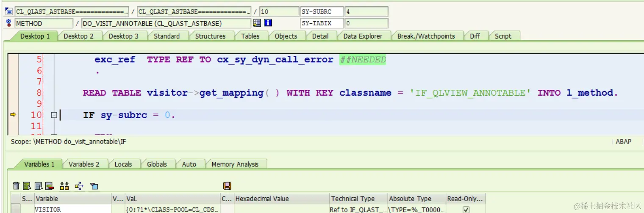This screenshot has height=213, width=644.
Task: Click the 'Ref to IF_QLAST_' technical type cell
Action: point(359,209)
